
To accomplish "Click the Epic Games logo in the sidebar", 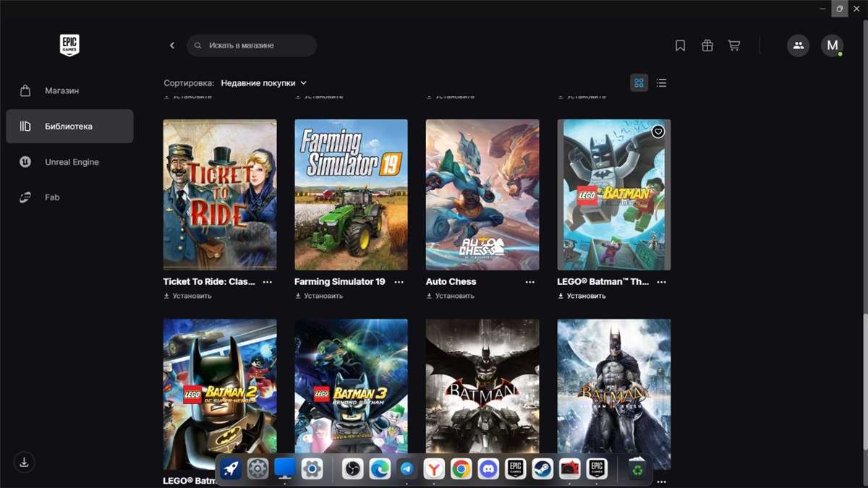I will [69, 46].
